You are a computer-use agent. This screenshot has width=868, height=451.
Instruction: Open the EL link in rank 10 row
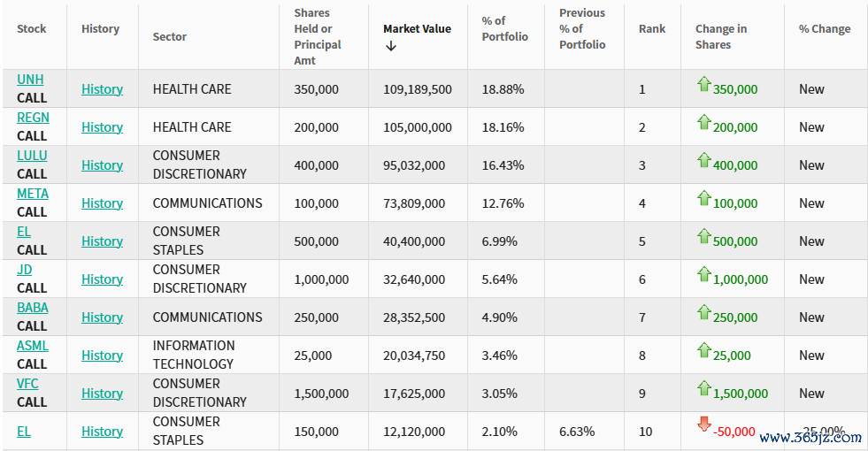click(x=23, y=431)
